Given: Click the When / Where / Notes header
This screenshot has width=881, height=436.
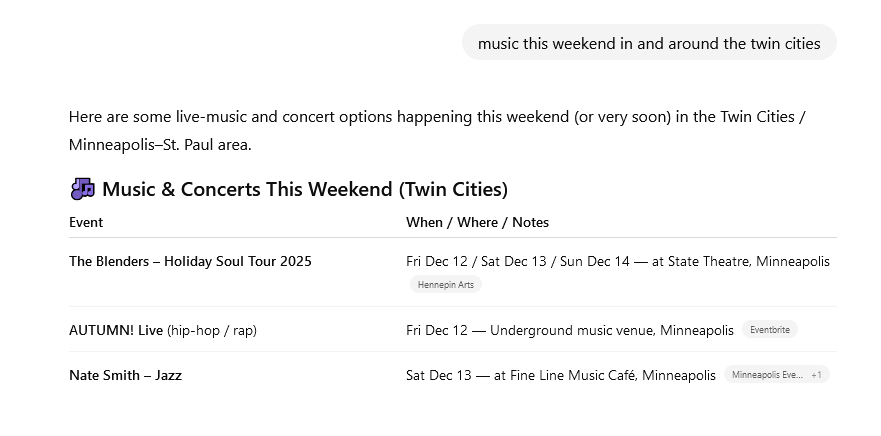Looking at the screenshot, I should pos(477,222).
